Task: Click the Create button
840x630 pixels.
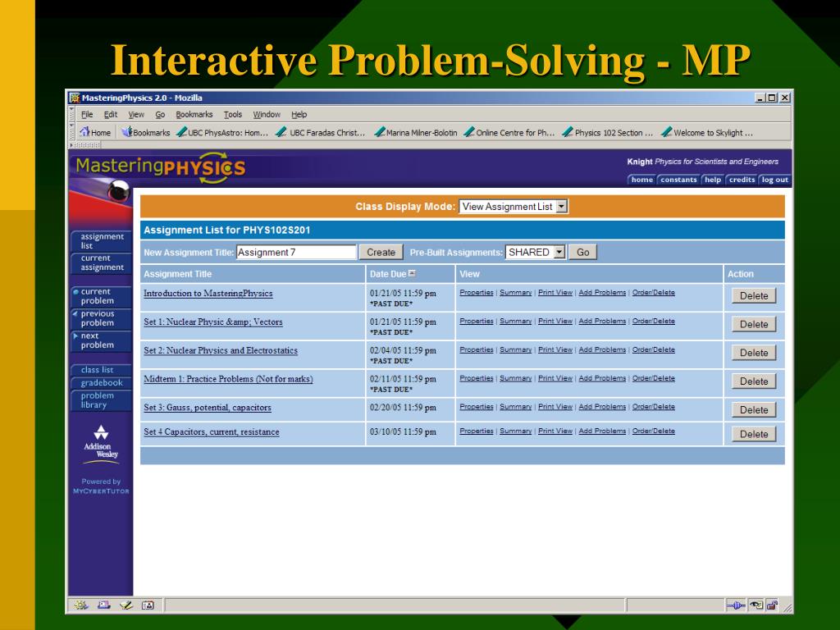Action: click(x=381, y=252)
